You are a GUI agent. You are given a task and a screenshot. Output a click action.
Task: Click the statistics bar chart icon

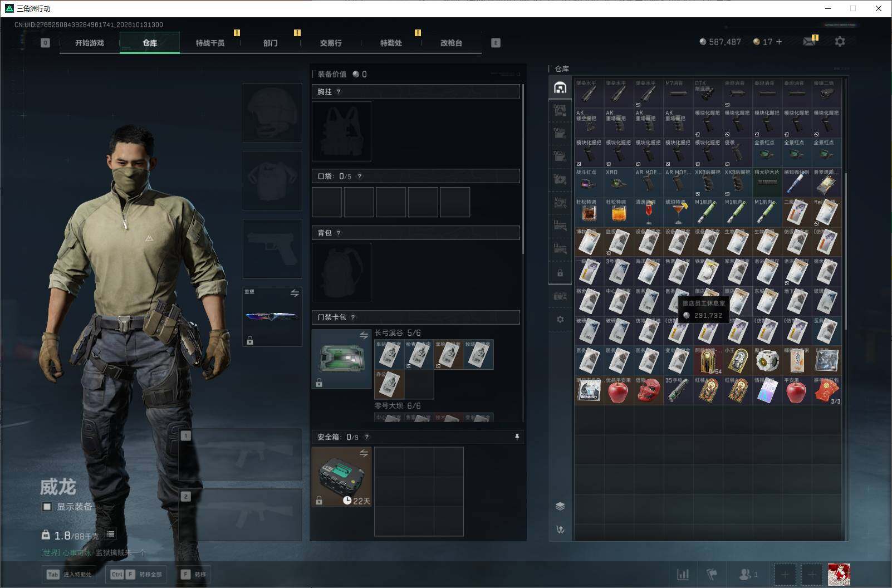coord(683,574)
